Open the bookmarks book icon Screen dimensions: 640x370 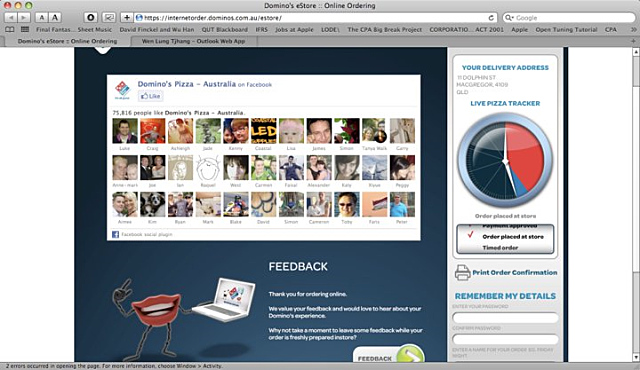tap(9, 29)
